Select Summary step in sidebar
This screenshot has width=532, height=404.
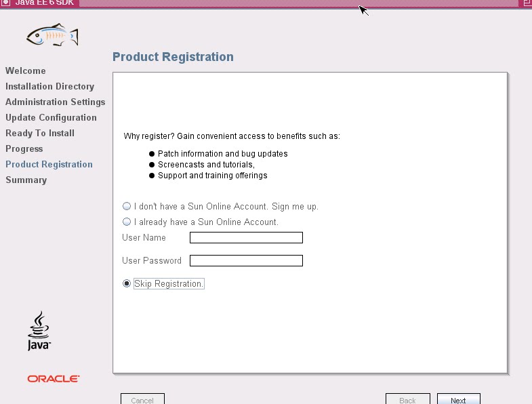tap(26, 180)
